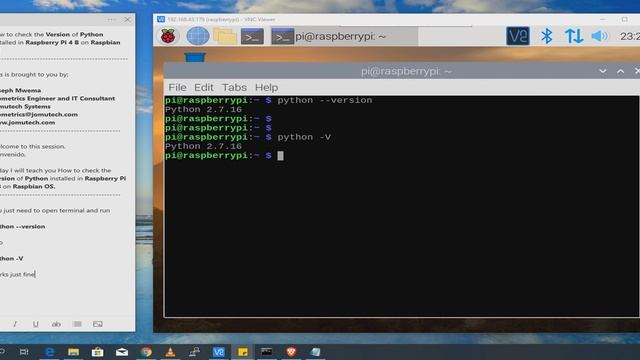Image resolution: width=640 pixels, height=360 pixels.
Task: Open Brave browser from taskbar
Action: click(291, 352)
